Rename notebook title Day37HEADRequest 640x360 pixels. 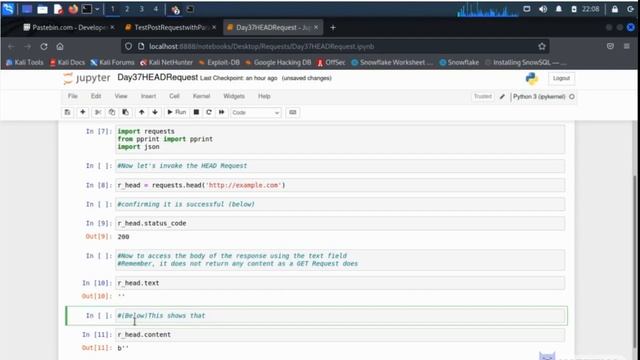(158, 78)
